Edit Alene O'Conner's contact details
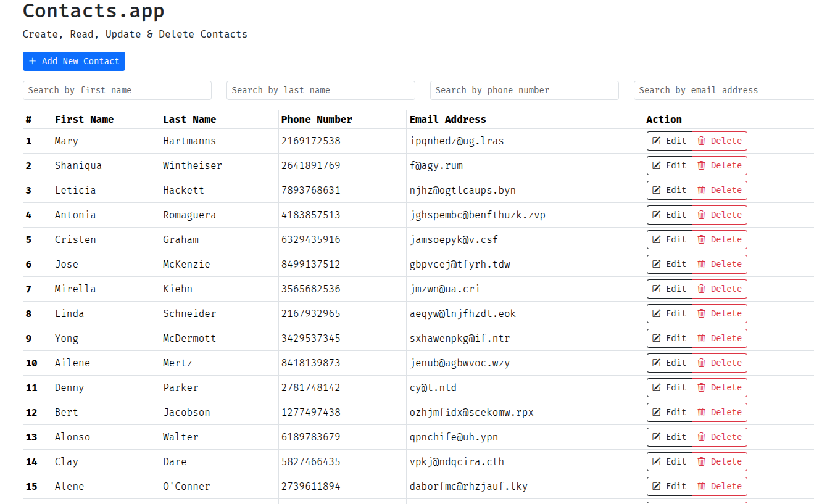 point(669,486)
